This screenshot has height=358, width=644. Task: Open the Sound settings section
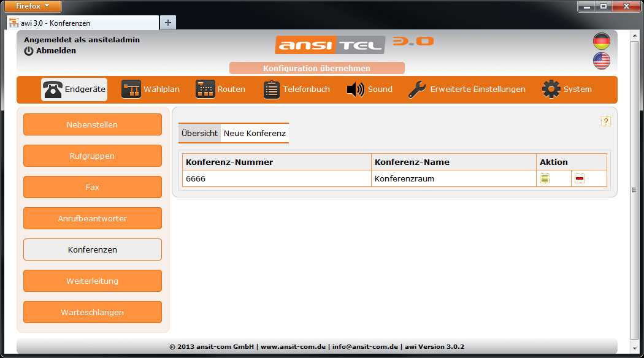coord(369,89)
